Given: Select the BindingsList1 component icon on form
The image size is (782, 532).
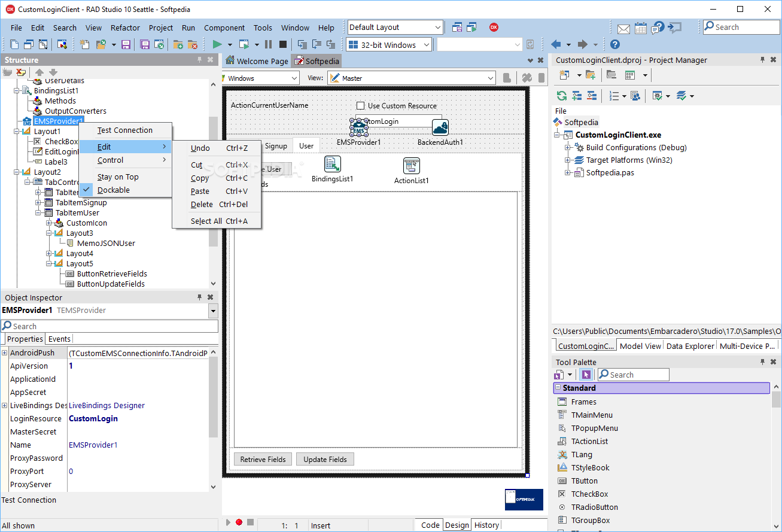Looking at the screenshot, I should 332,164.
